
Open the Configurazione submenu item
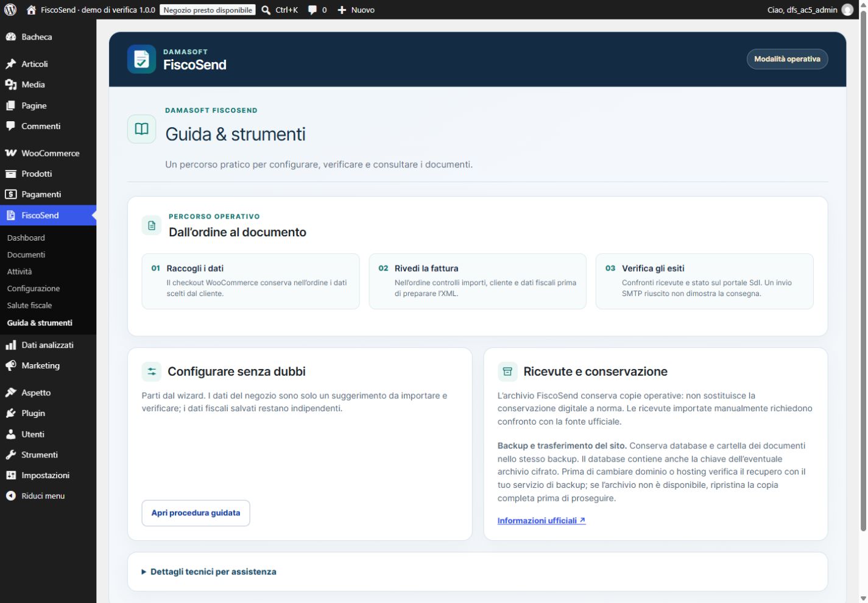click(x=34, y=289)
